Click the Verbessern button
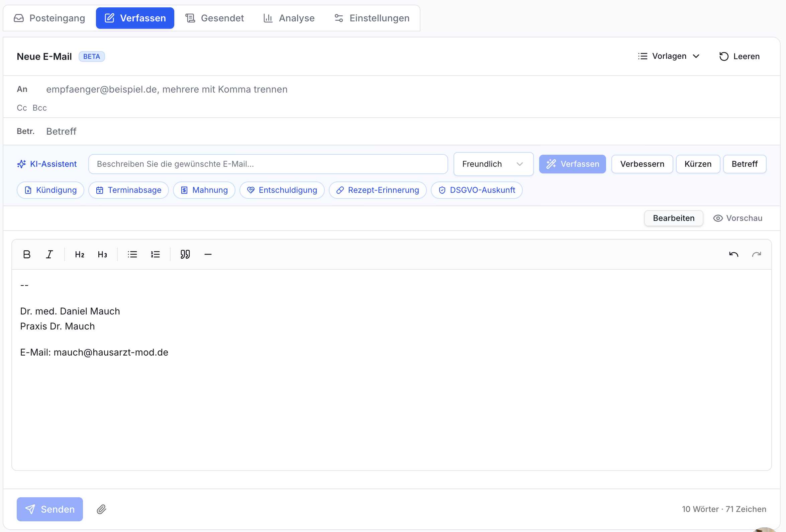Screen dimensions: 786x532 pos(642,164)
